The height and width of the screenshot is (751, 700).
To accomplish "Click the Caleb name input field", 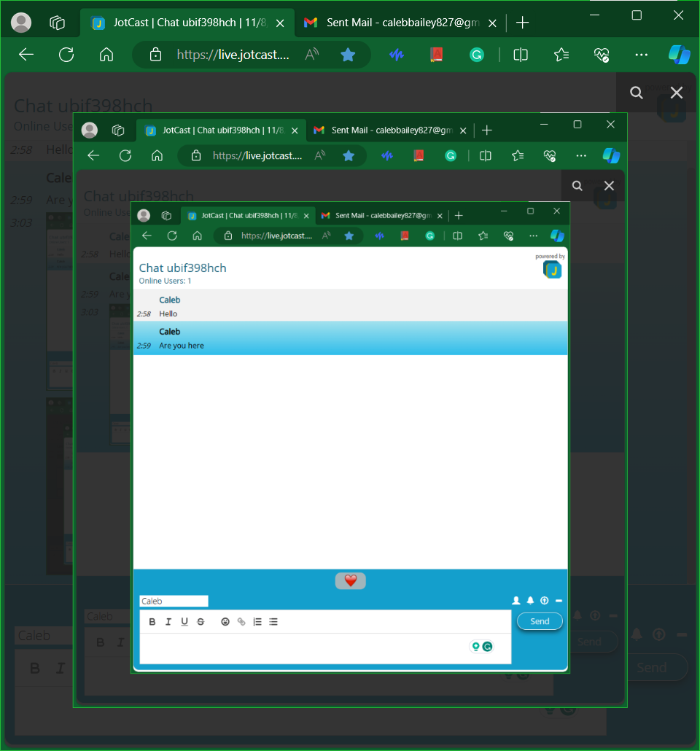I will pyautogui.click(x=174, y=601).
